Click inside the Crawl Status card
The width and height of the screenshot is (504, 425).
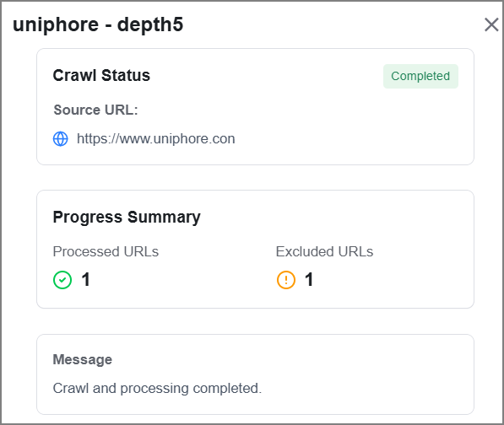255,106
